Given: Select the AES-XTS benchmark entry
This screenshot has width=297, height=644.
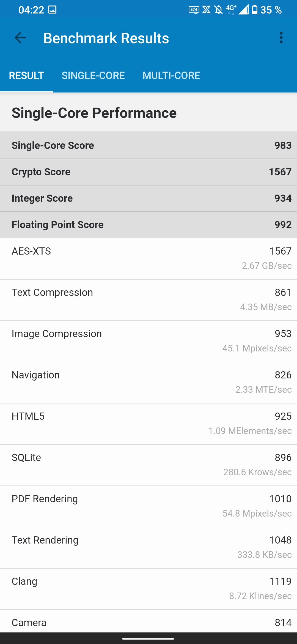Looking at the screenshot, I should pos(148,258).
